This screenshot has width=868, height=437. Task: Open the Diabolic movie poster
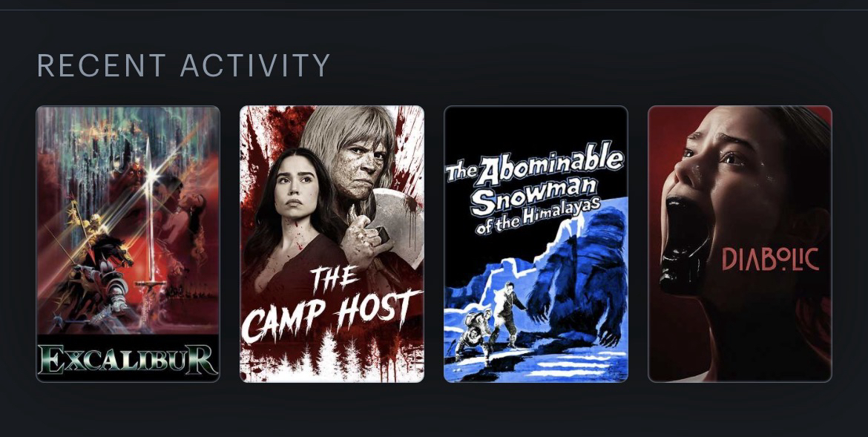coord(740,243)
